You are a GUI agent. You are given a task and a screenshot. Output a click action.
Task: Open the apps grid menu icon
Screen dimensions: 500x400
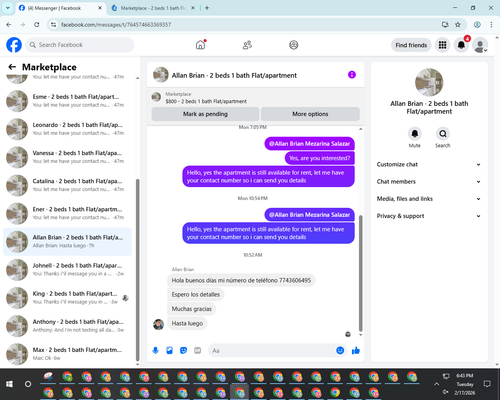442,45
